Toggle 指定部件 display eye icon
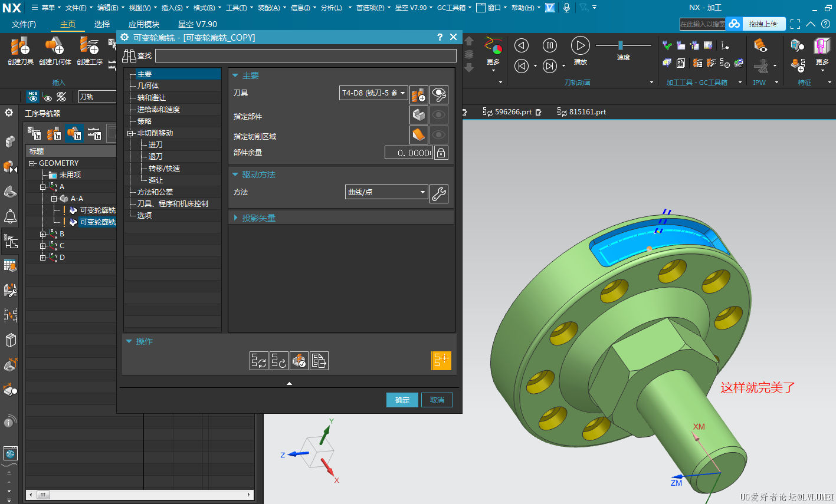The width and height of the screenshot is (836, 504). point(439,115)
